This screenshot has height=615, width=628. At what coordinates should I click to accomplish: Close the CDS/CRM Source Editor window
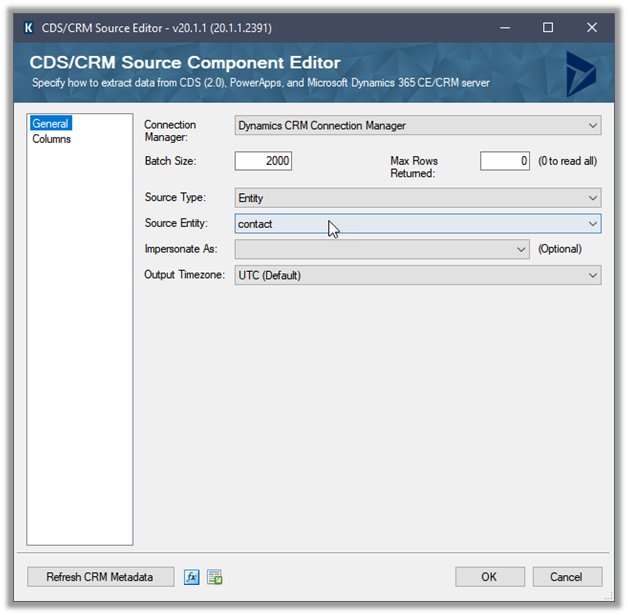click(592, 28)
